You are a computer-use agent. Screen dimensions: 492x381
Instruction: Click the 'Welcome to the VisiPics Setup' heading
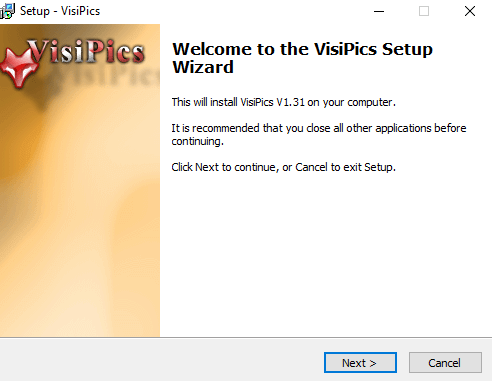pyautogui.click(x=302, y=49)
